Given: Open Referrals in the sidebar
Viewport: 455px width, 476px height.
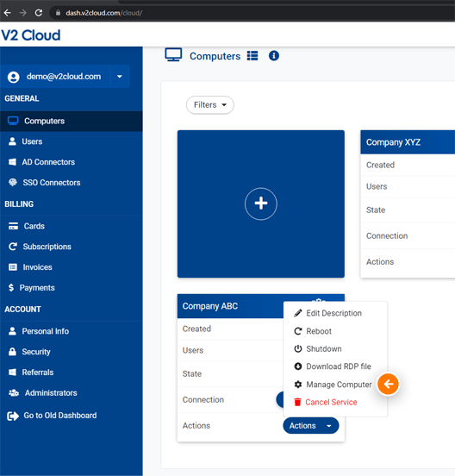Looking at the screenshot, I should tap(72, 373).
